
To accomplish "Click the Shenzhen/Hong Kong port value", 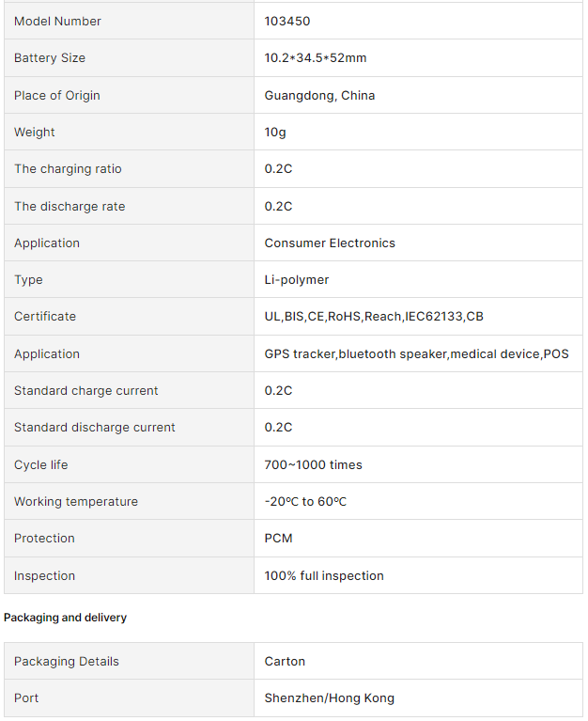I will coord(329,698).
